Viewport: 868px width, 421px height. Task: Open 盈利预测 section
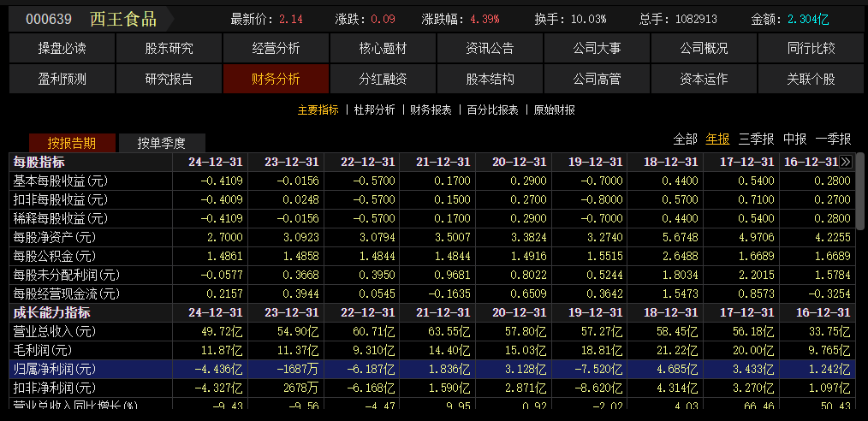click(x=62, y=79)
